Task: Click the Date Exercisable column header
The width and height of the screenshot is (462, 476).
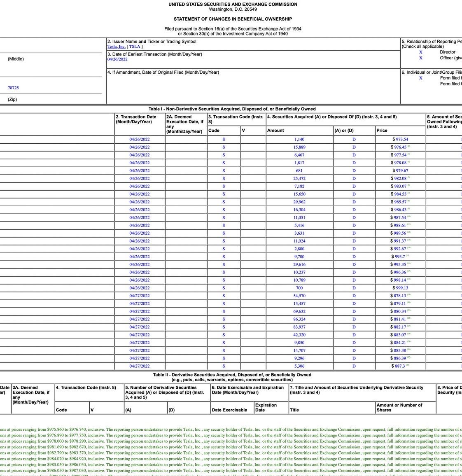Action: pyautogui.click(x=229, y=410)
